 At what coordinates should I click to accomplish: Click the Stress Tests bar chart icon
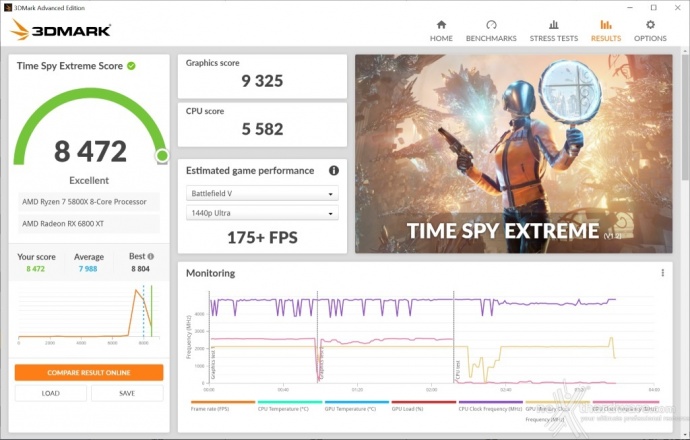(554, 25)
